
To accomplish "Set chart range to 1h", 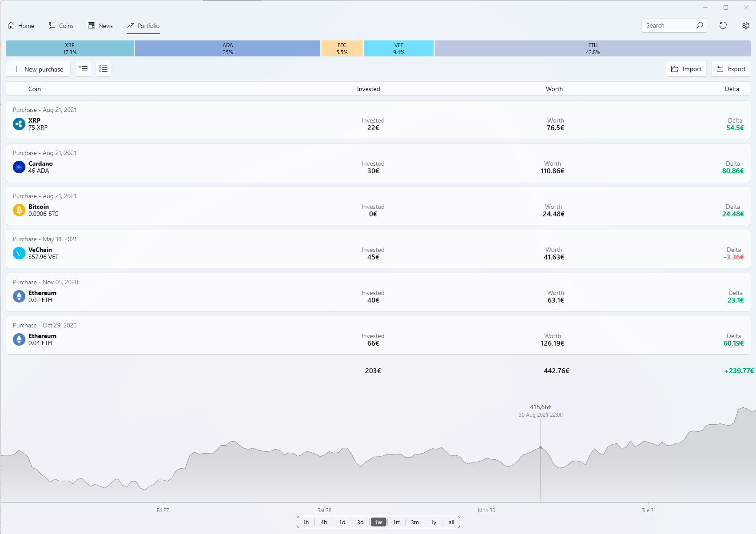I will pyautogui.click(x=306, y=522).
